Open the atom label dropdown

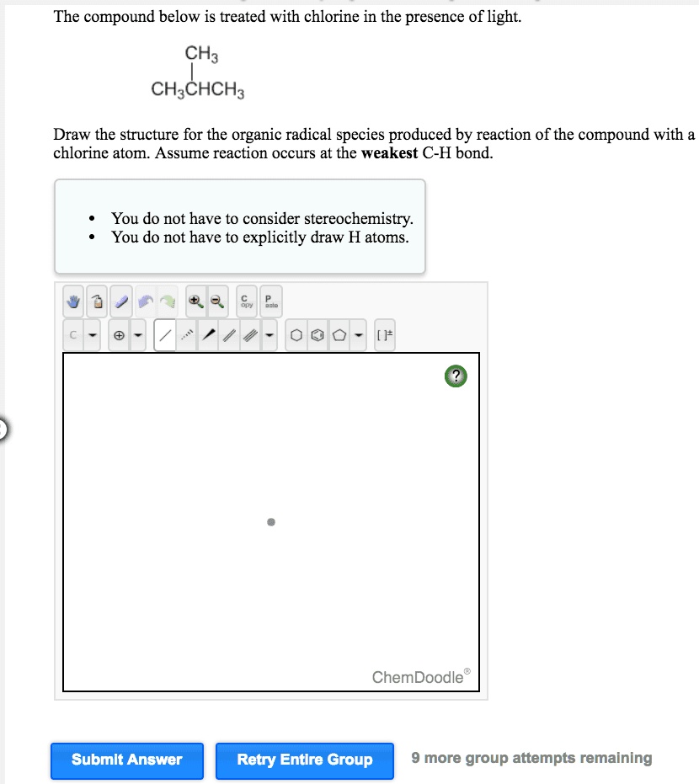click(x=93, y=334)
